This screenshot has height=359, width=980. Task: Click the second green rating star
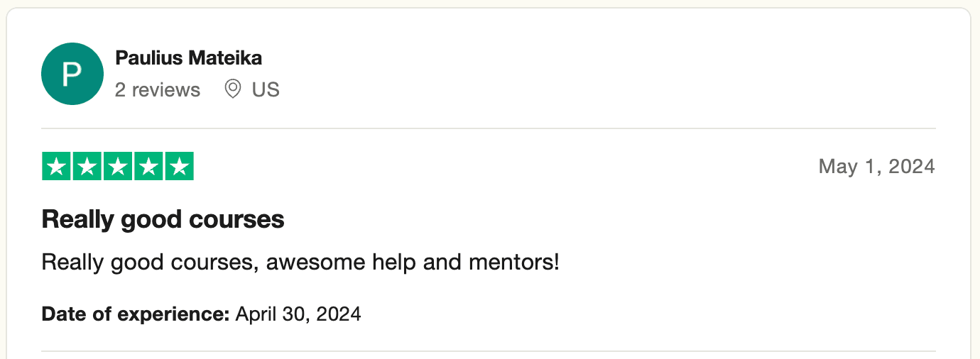87,167
